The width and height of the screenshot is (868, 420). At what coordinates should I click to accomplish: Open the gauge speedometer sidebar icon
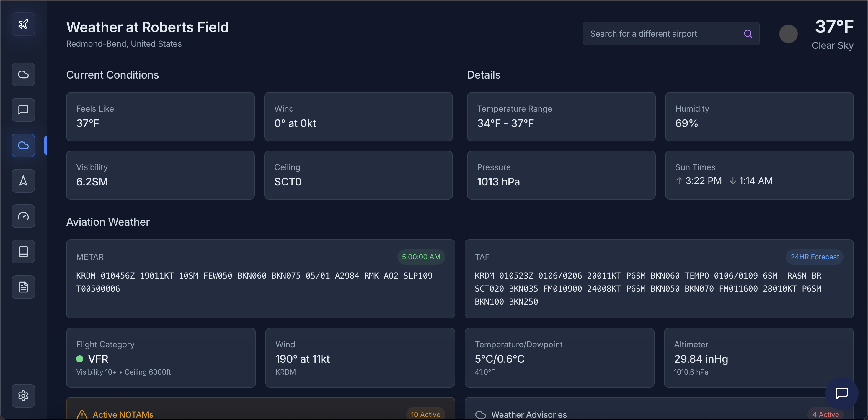click(x=23, y=216)
